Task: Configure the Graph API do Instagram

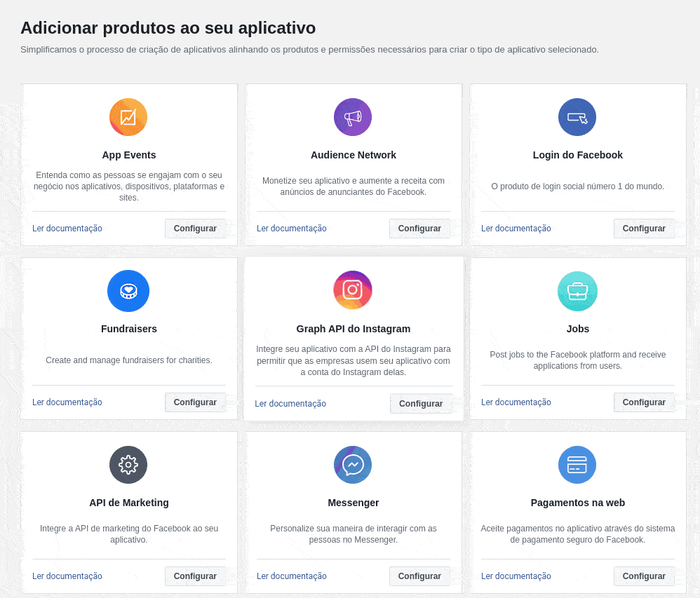Action: (x=421, y=403)
